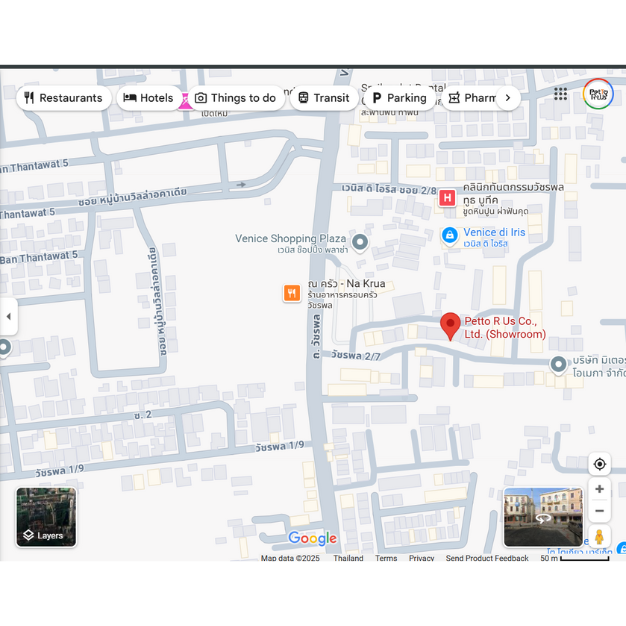The height and width of the screenshot is (626, 626).
Task: Expand the collapsed side panel arrow
Action: [8, 316]
